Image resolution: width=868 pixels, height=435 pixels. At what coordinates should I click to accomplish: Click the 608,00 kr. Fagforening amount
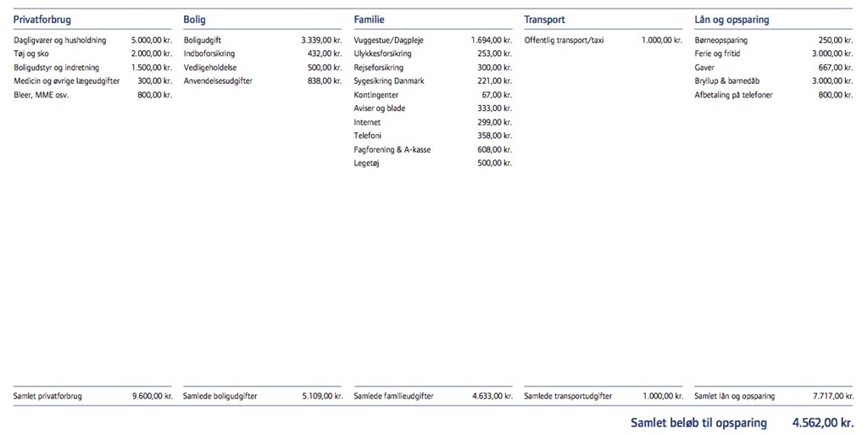point(494,149)
